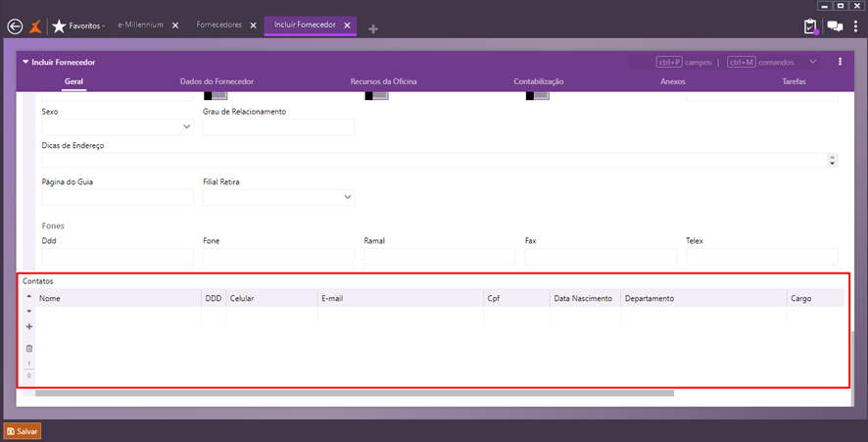The image size is (868, 442).
Task: Toggle the switch above Recursos column
Action: point(376,96)
